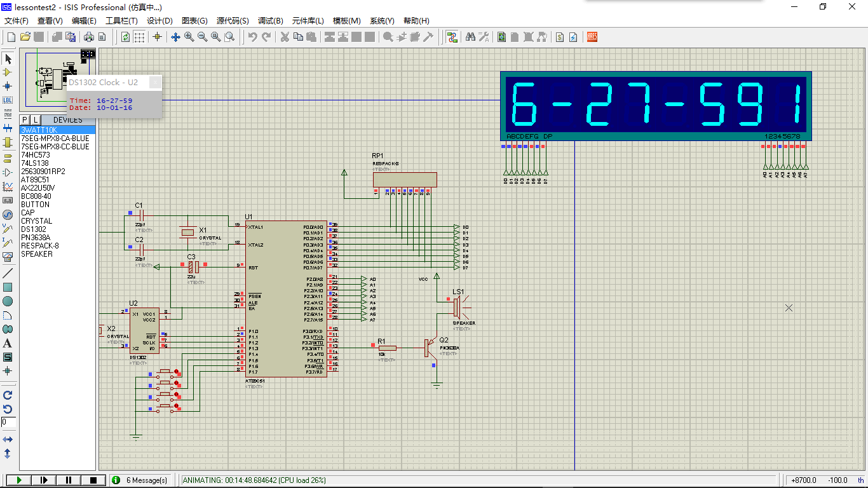Zoom in magnifier plus icon
This screenshot has width=868, height=488.
[x=189, y=37]
